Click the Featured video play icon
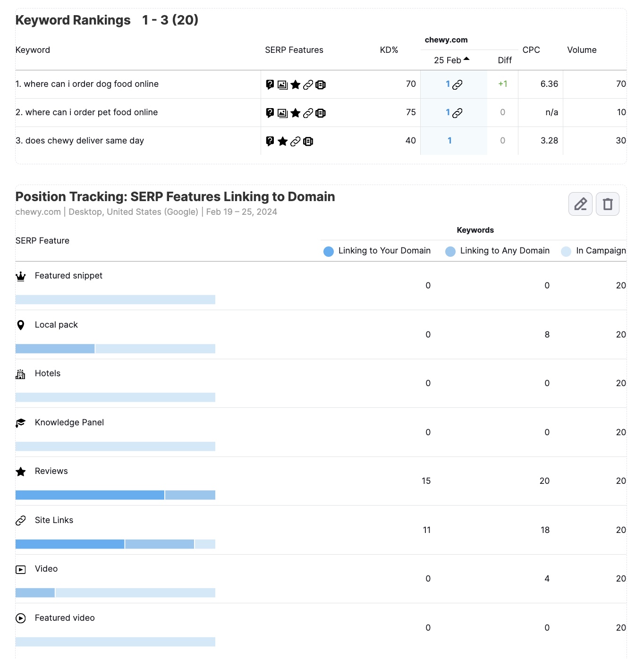Viewport: 644px width, 659px height. [x=20, y=617]
